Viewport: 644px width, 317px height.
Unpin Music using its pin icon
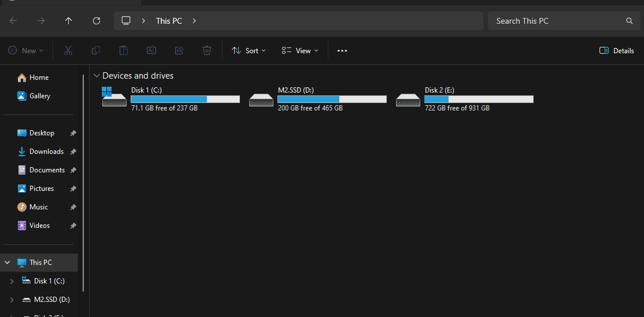73,207
